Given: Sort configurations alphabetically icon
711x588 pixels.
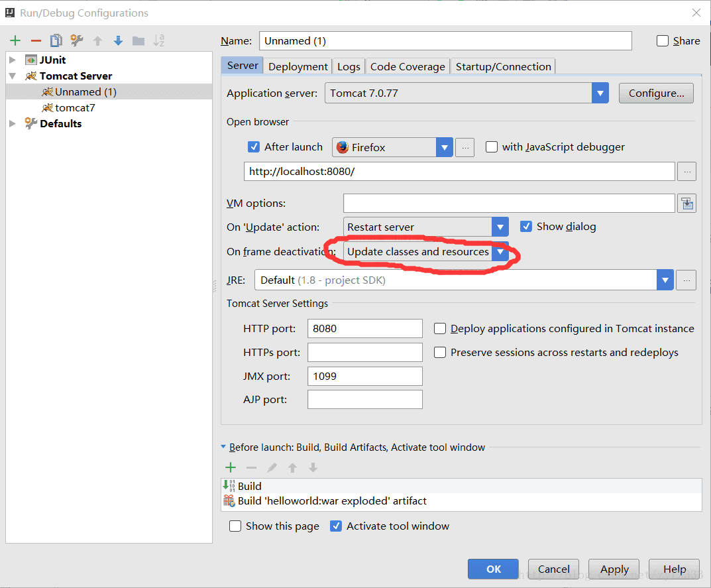Looking at the screenshot, I should click(x=159, y=41).
